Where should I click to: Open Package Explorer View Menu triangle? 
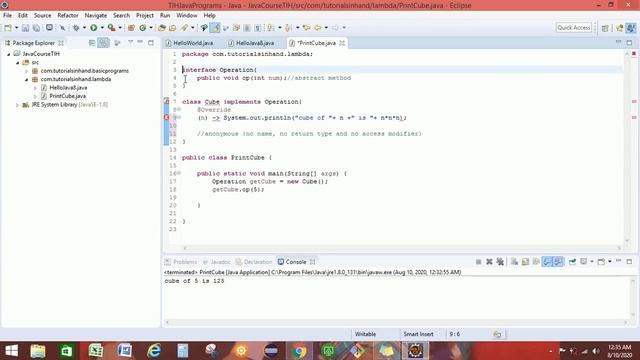(x=131, y=42)
